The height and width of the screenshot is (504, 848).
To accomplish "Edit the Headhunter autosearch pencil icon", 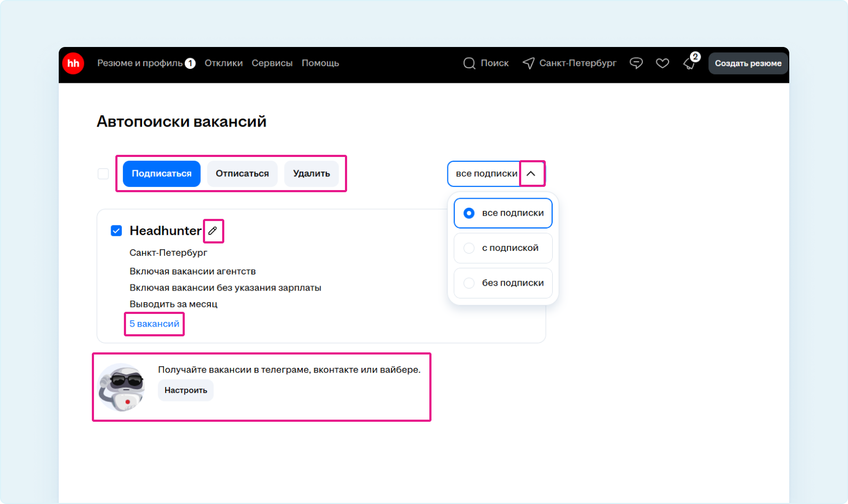I will pos(213,231).
